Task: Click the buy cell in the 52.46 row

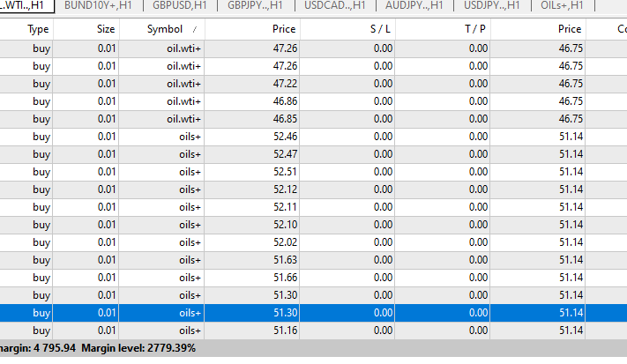Action: [x=41, y=137]
